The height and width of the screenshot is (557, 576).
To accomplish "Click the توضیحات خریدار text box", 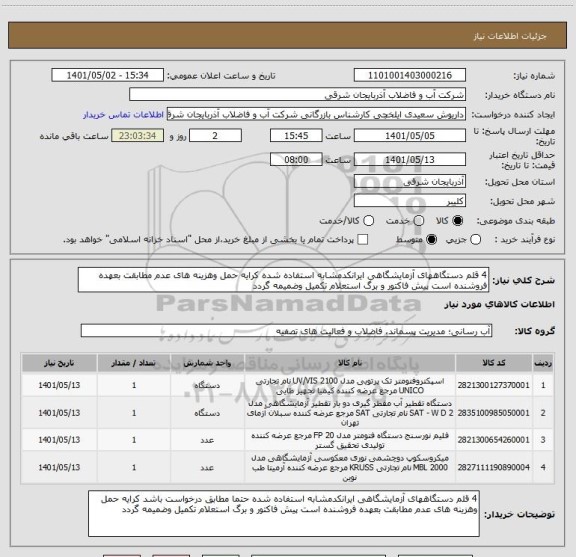I will point(284,513).
